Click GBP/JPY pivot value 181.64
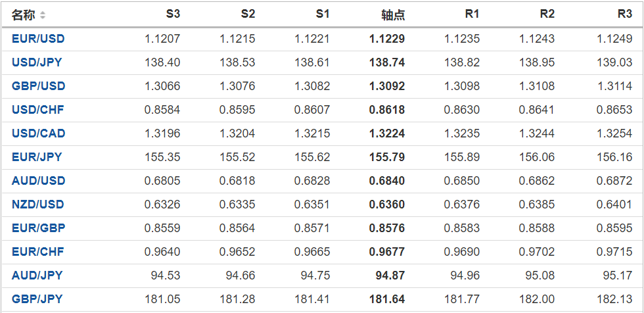The height and width of the screenshot is (313, 644). point(387,299)
